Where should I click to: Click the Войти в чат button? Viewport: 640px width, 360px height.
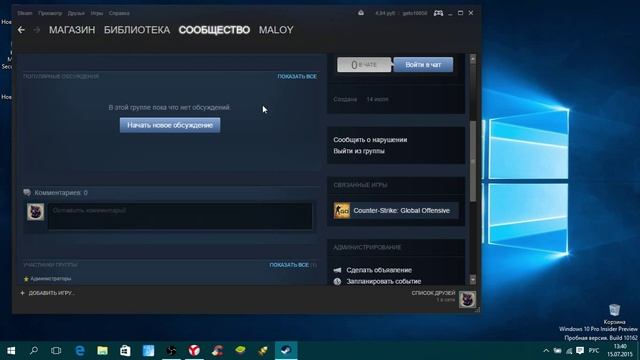[x=423, y=64]
